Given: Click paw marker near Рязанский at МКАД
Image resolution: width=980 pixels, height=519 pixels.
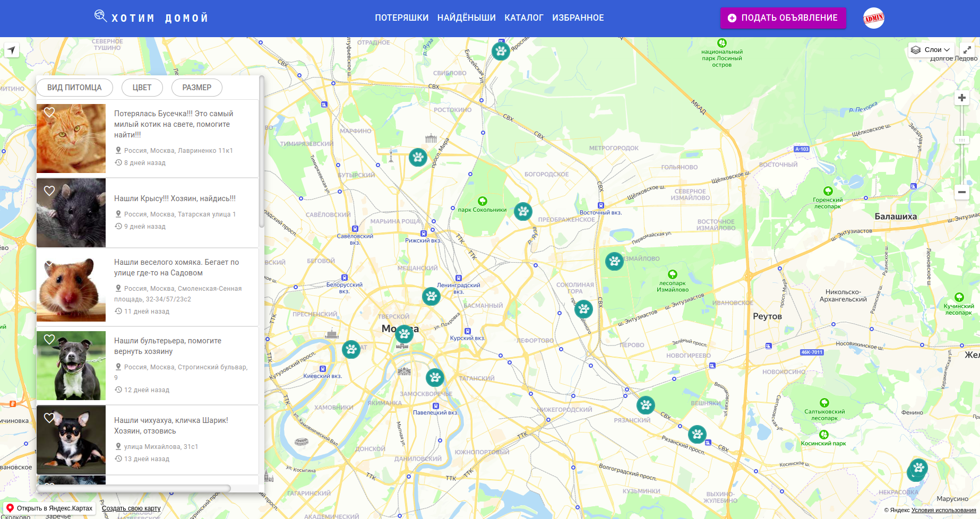Looking at the screenshot, I should 646,405.
